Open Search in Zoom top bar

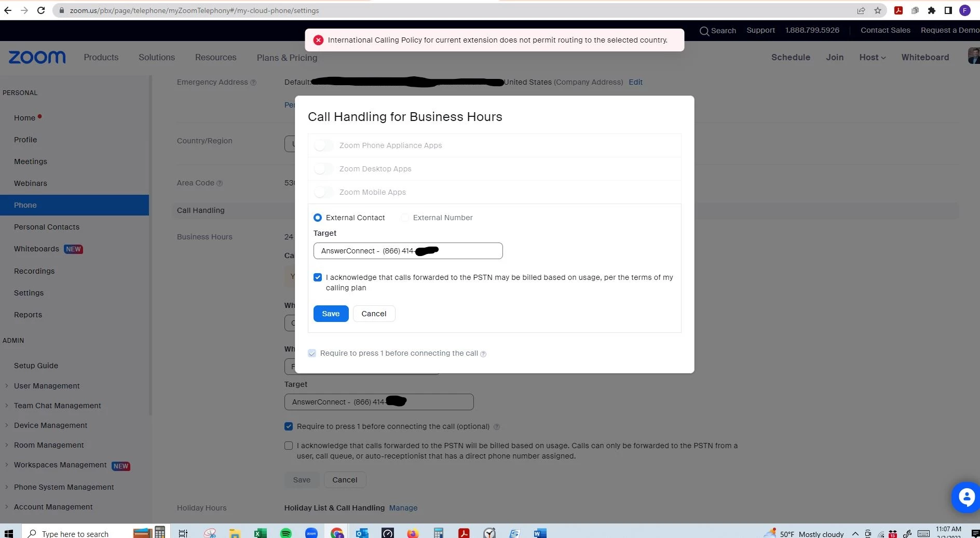click(x=718, y=31)
